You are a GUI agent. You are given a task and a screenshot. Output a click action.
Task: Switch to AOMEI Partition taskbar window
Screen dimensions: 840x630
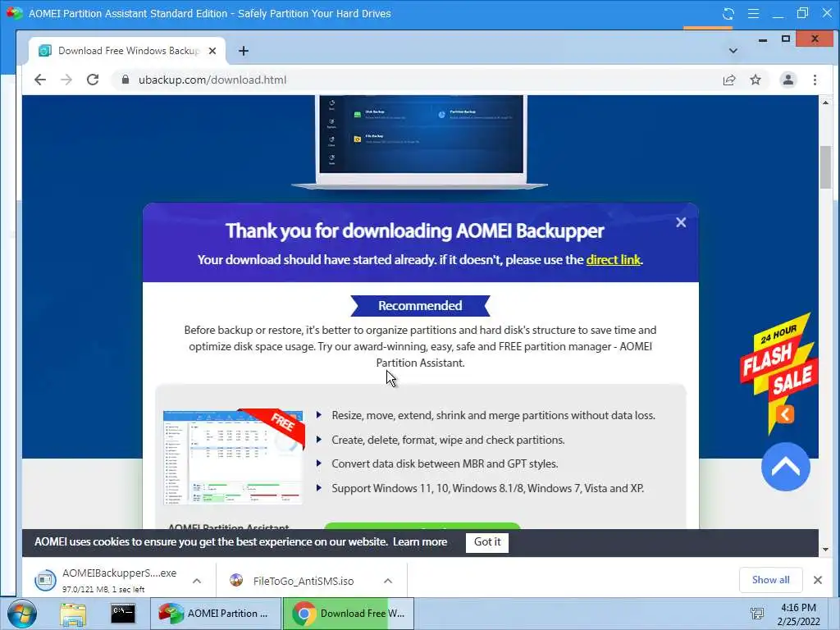pos(216,614)
